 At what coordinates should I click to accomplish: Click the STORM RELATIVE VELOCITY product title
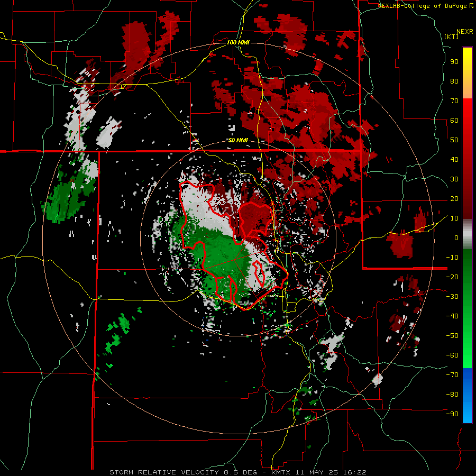click(166, 472)
